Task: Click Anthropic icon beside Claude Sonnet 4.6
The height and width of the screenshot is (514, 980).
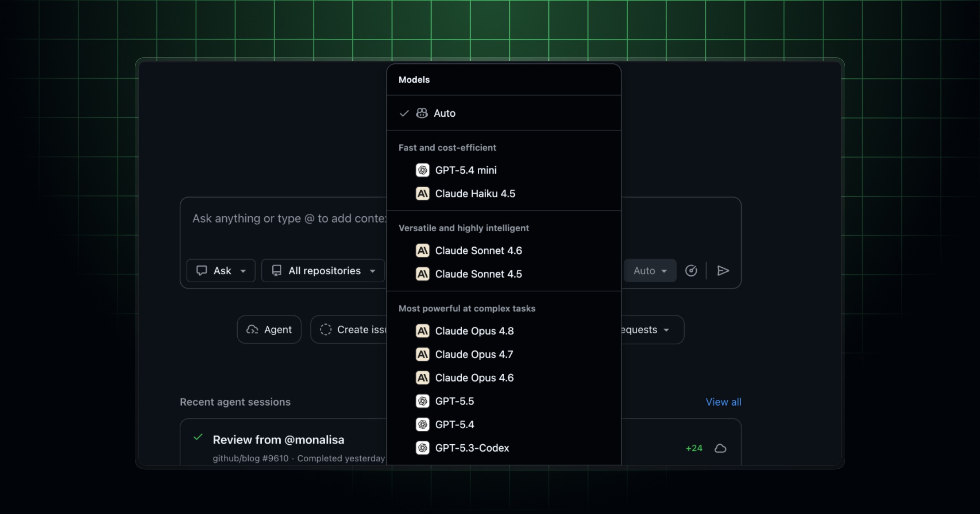Action: point(423,250)
